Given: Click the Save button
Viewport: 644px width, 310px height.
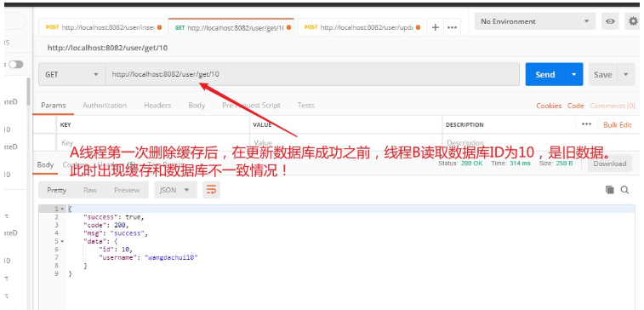Looking at the screenshot, I should coord(603,74).
